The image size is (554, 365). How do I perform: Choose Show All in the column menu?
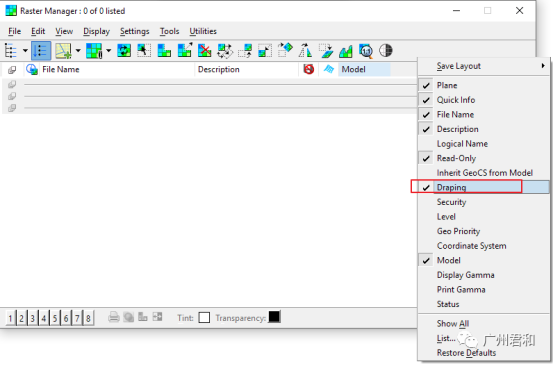(484, 323)
